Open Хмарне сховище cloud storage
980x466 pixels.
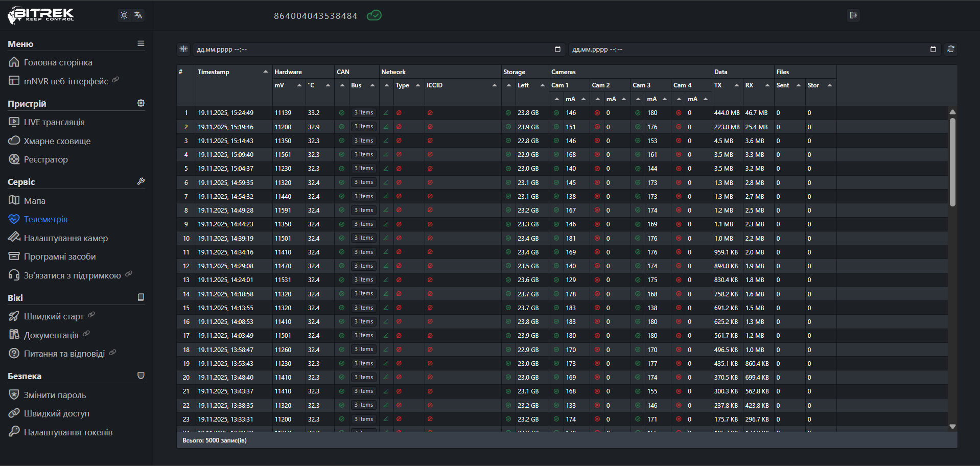click(x=57, y=141)
